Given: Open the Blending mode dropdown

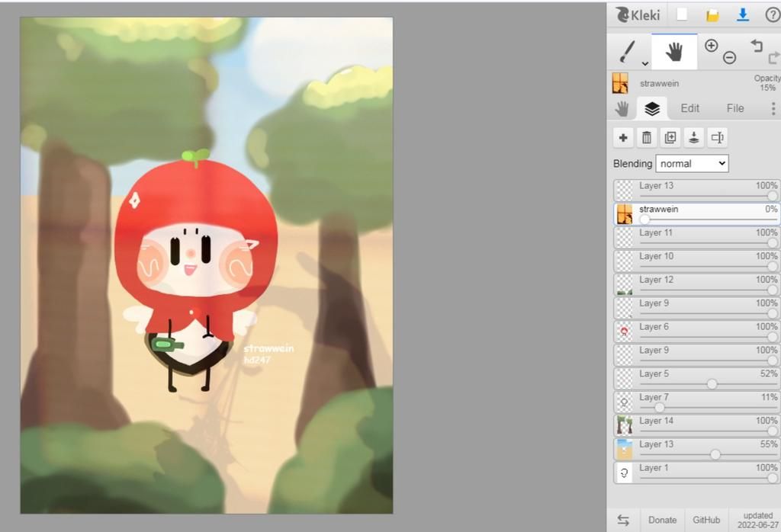Looking at the screenshot, I should tap(692, 164).
